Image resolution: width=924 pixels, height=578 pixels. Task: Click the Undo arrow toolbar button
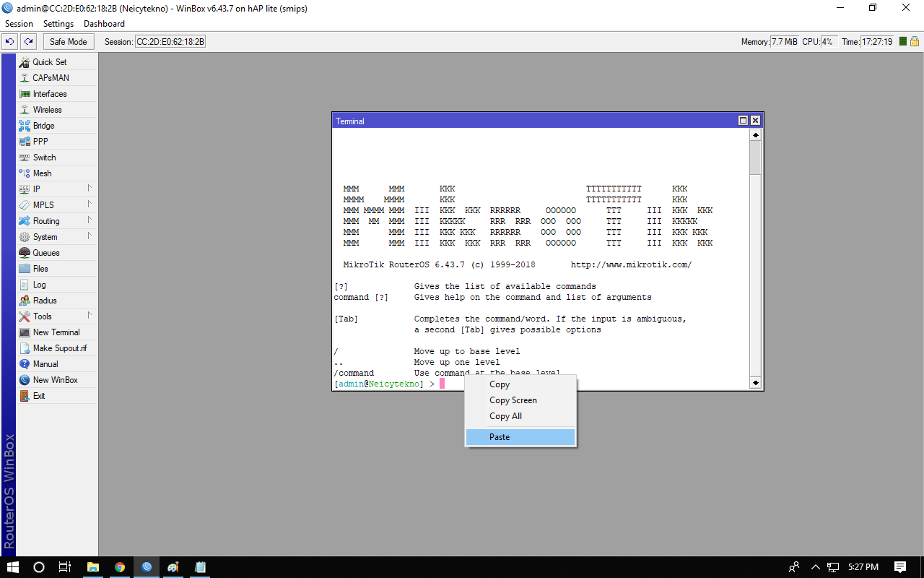[10, 42]
